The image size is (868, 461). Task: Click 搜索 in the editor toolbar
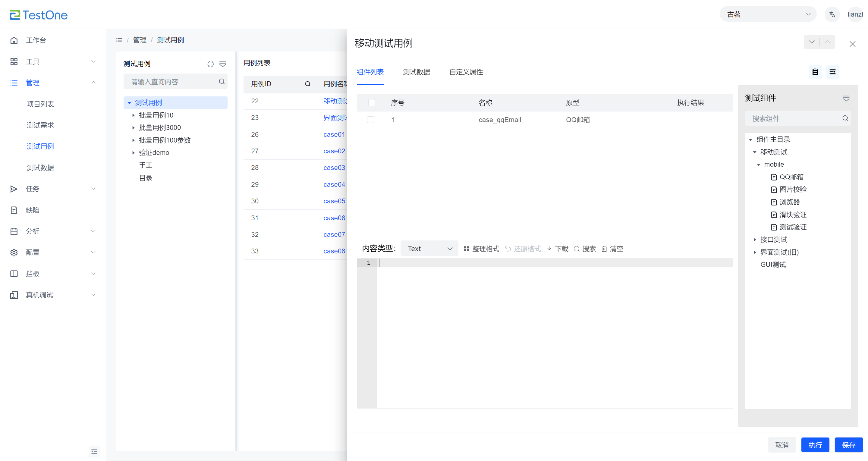(585, 249)
